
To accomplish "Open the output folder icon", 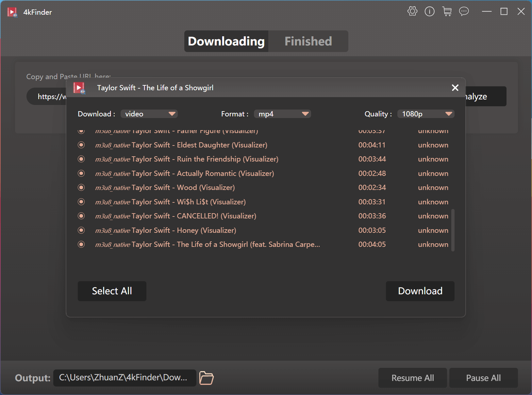I will (x=206, y=378).
